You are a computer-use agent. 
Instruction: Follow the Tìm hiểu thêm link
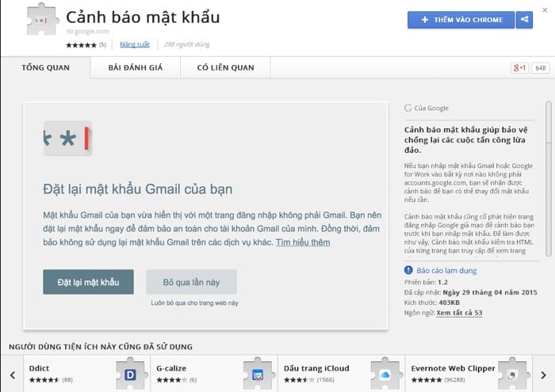click(x=303, y=242)
